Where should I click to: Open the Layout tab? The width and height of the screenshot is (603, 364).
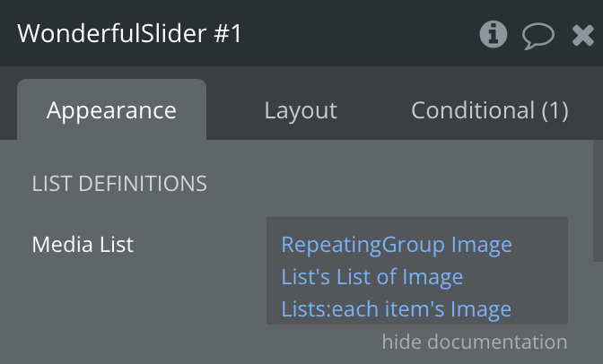(301, 110)
